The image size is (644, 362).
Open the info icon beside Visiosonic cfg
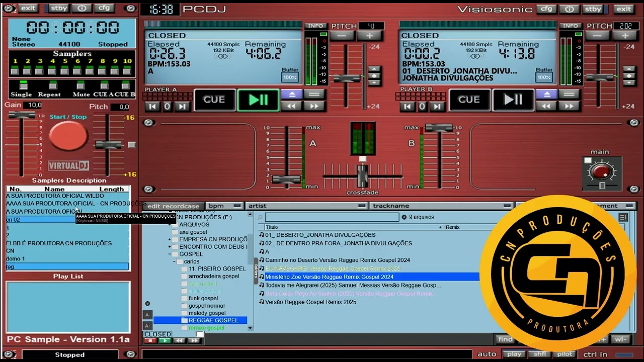[x=569, y=9]
